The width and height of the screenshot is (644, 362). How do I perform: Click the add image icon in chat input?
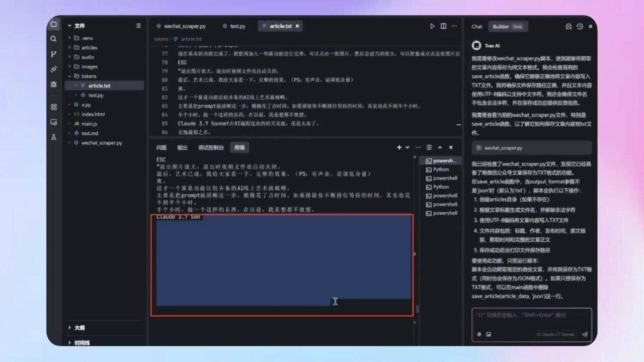click(x=489, y=334)
